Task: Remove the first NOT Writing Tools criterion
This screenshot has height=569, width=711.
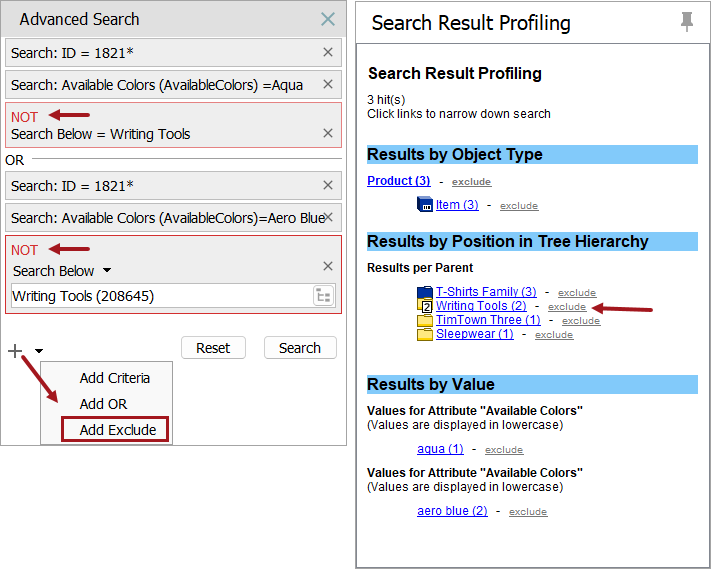Action: 328,133
